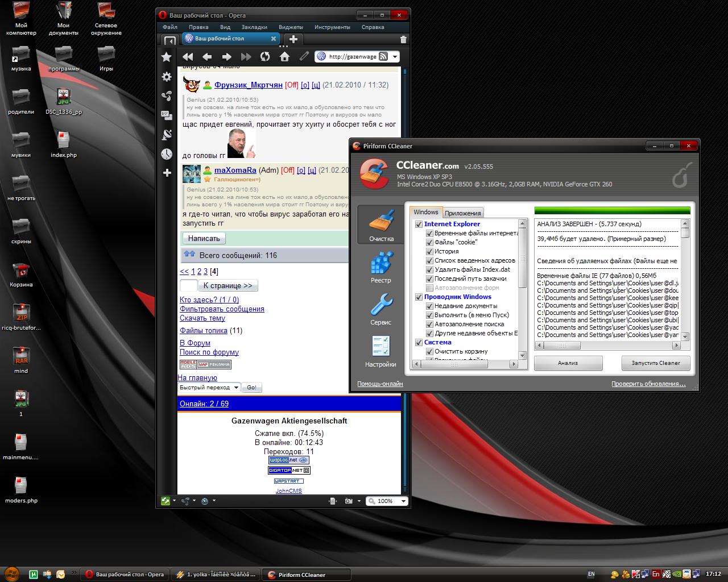This screenshot has height=582, width=728.
Task: Switch to the Приложения tab in CCleaner
Action: pos(463,213)
